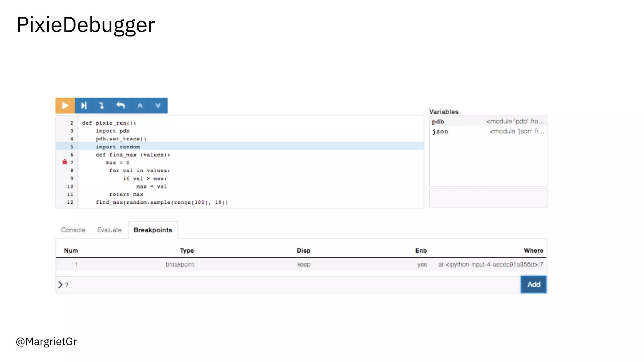Click the red bug breakpoint marker at line 7
644x362 pixels.
click(65, 162)
